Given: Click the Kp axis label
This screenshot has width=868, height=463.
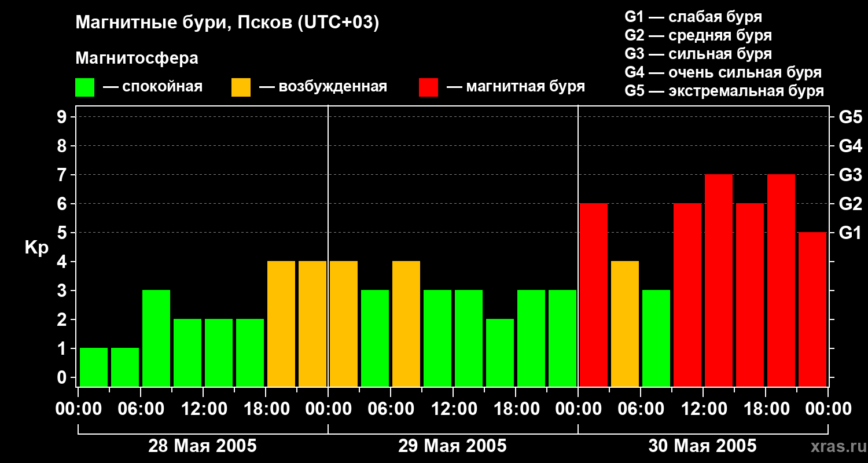Looking at the screenshot, I should pyautogui.click(x=36, y=248).
